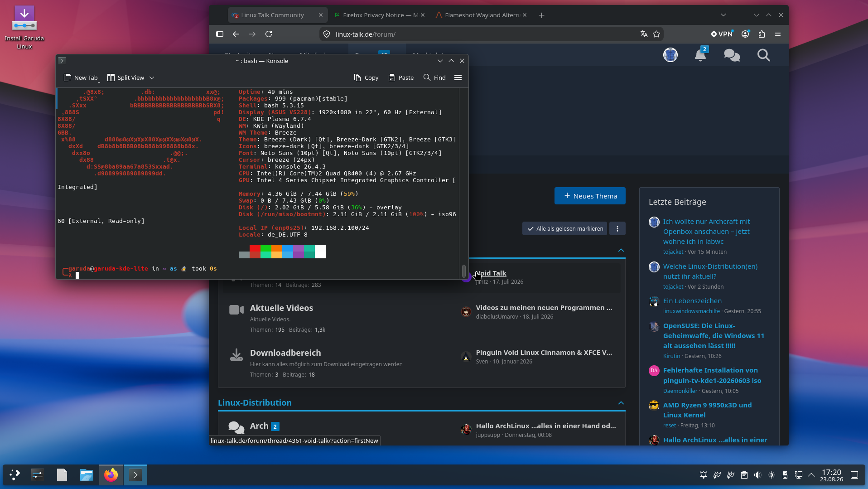Image resolution: width=868 pixels, height=489 pixels.
Task: Open forum conversations speech bubbles icon
Action: (732, 55)
